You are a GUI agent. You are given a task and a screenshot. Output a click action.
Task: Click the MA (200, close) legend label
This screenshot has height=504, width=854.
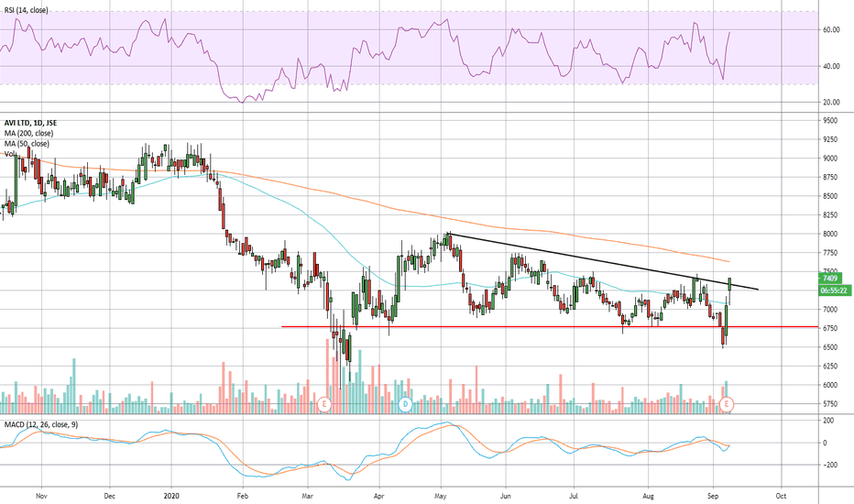[29, 134]
